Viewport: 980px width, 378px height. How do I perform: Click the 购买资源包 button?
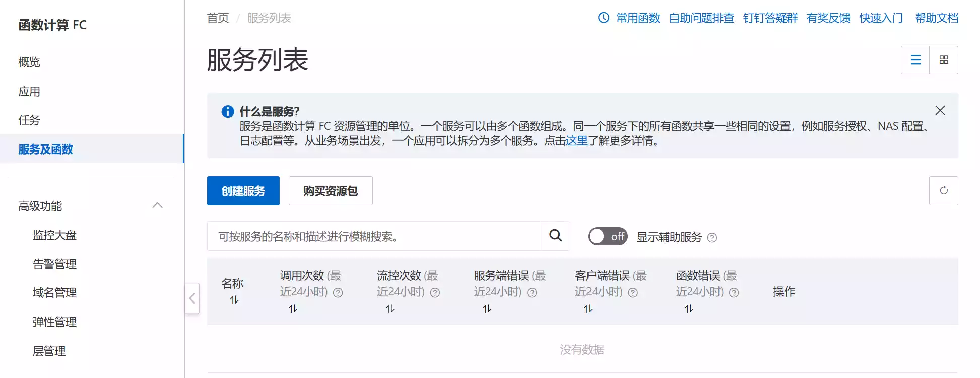coord(331,191)
